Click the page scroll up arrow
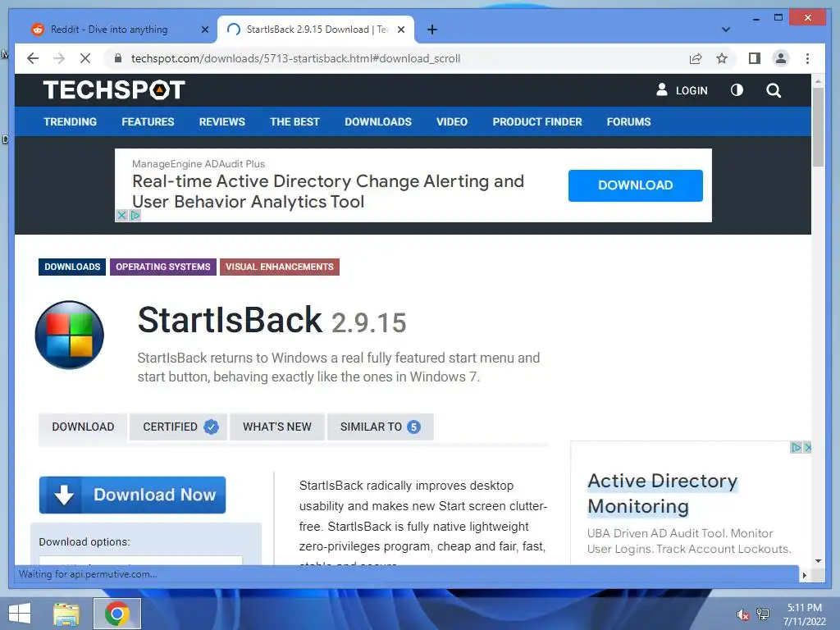 818,81
